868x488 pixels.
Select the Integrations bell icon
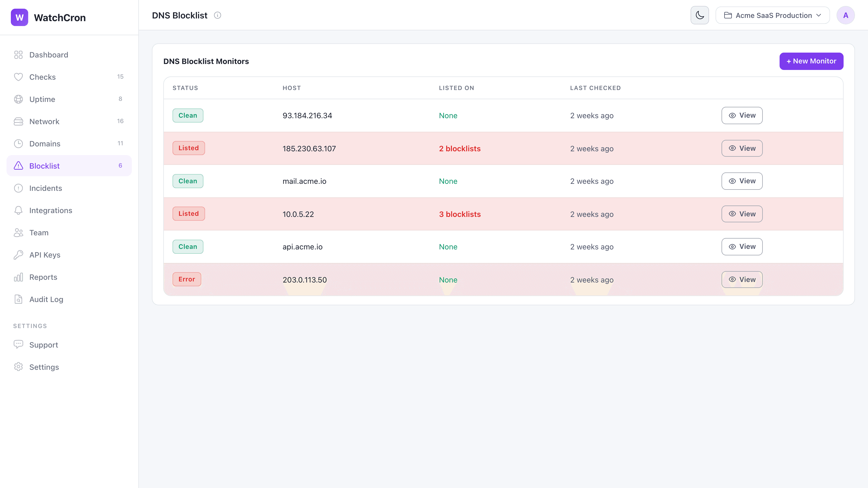click(x=18, y=210)
